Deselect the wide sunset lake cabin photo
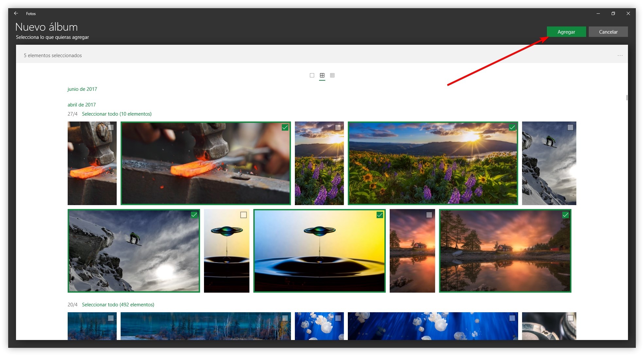Image resolution: width=644 pixels, height=356 pixels. (565, 215)
